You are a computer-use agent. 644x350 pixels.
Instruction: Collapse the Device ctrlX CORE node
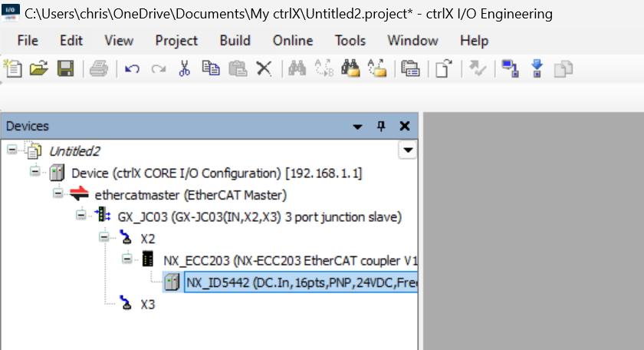click(35, 171)
